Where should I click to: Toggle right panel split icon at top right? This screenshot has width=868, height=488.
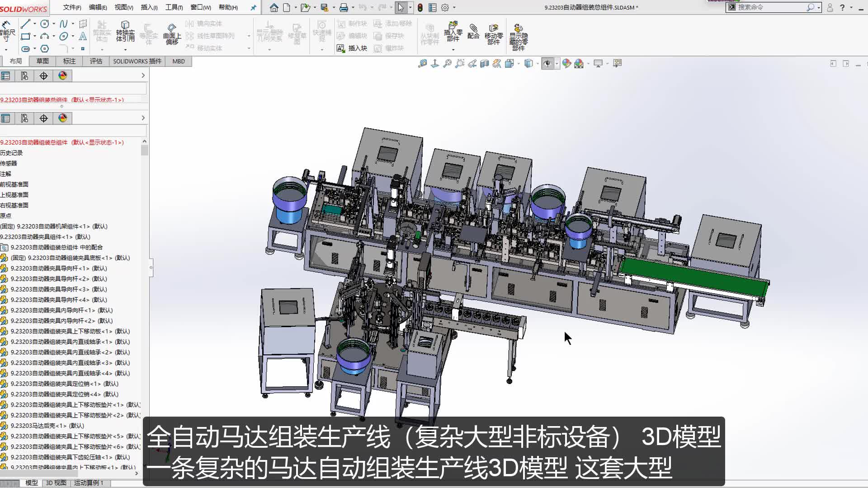[846, 64]
